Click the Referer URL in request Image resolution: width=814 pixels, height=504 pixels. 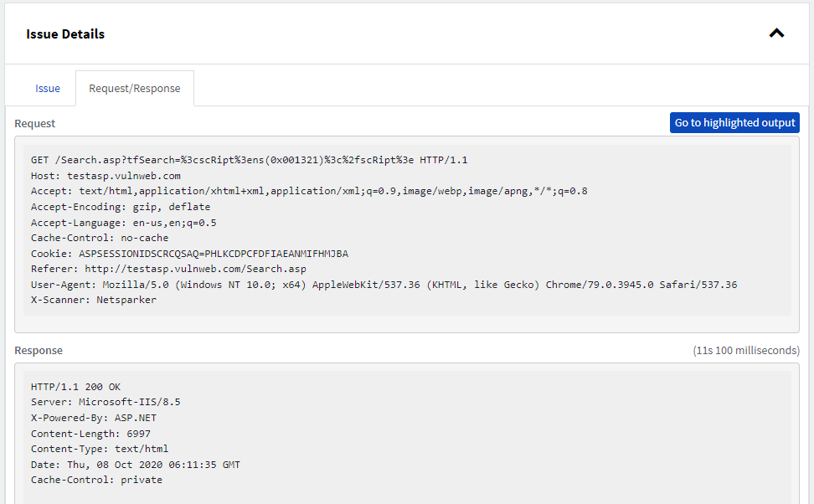pos(195,269)
